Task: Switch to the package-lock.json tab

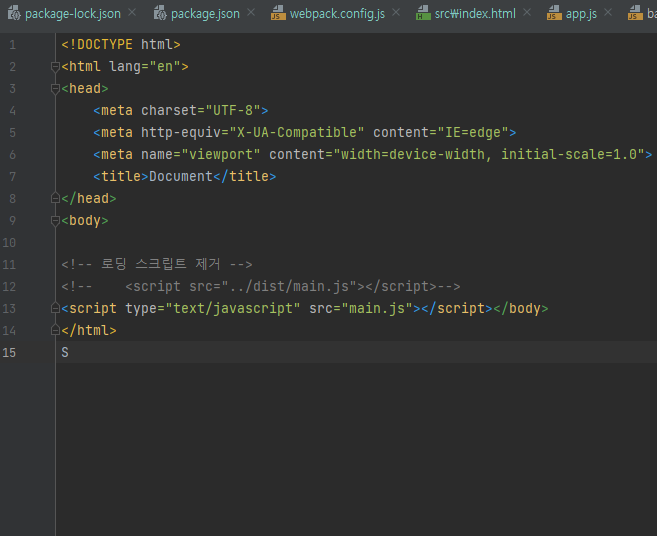Action: pos(72,14)
